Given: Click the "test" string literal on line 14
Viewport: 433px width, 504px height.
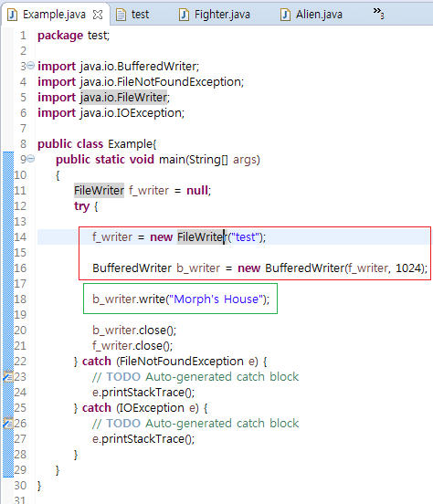Looking at the screenshot, I should (246, 237).
